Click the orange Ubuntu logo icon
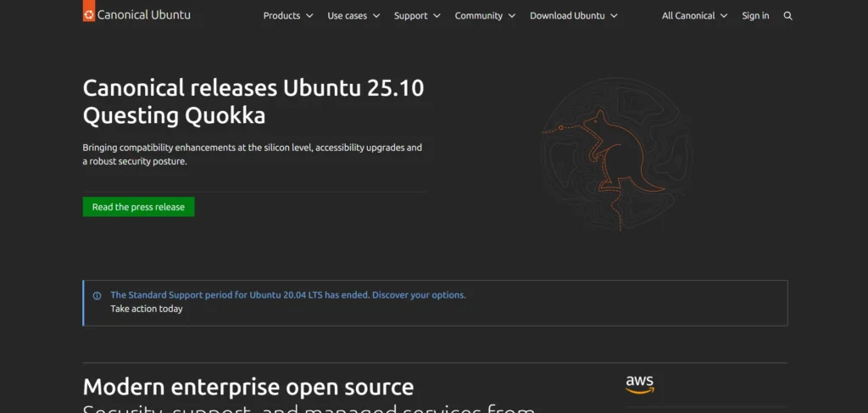This screenshot has height=413, width=868. (x=89, y=14)
